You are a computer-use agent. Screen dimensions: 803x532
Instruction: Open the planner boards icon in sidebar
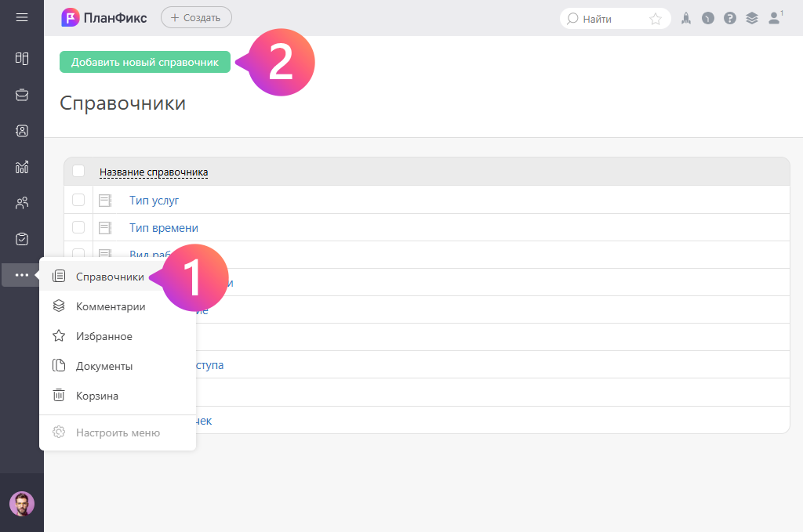click(x=22, y=58)
